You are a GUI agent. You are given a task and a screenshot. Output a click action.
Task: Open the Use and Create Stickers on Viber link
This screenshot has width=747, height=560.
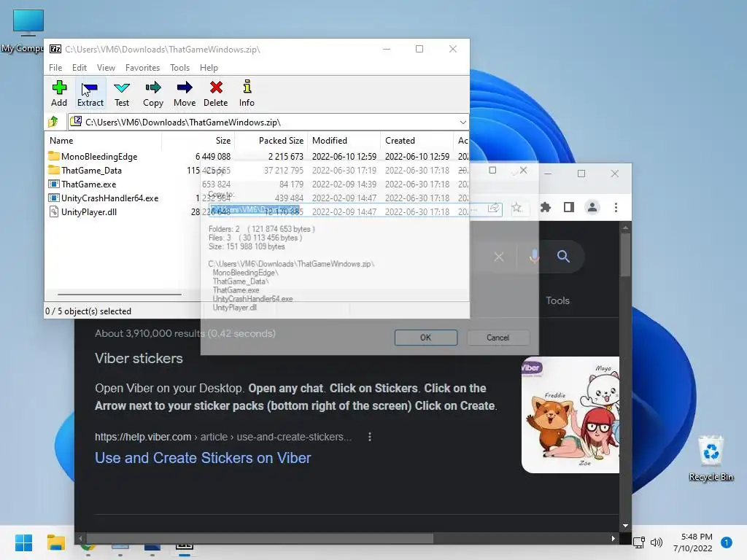click(x=203, y=458)
